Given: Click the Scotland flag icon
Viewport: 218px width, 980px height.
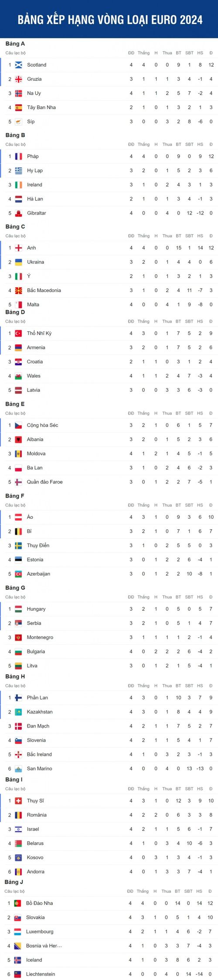Looking at the screenshot, I should (x=18, y=65).
